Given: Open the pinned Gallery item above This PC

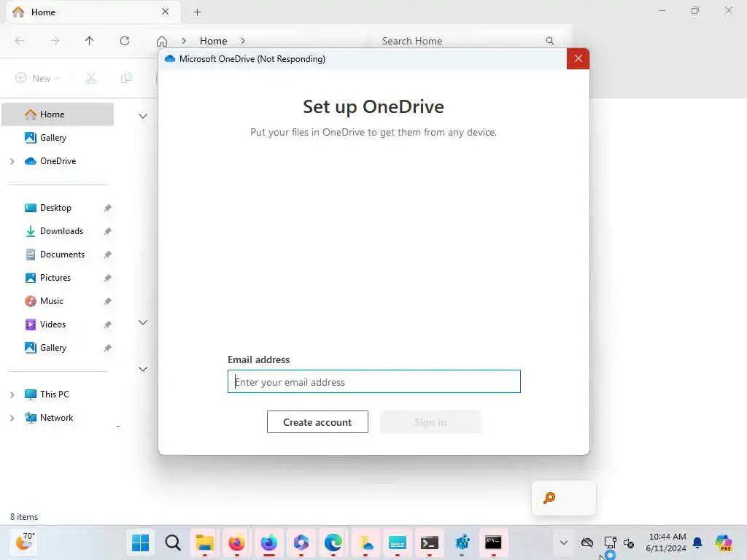Looking at the screenshot, I should (53, 348).
